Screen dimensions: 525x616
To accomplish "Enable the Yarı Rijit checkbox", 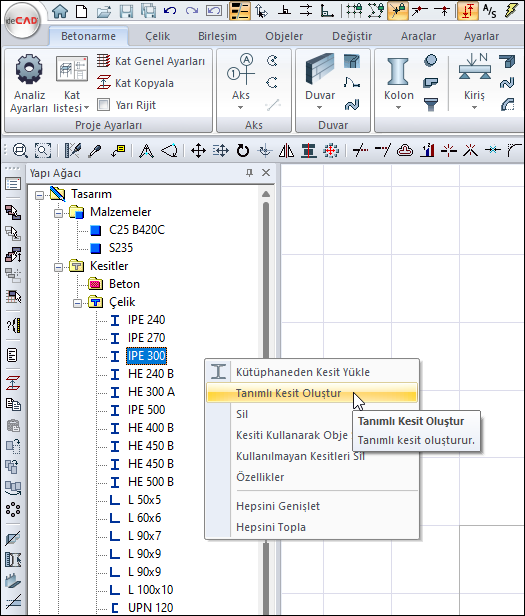I will 103,105.
